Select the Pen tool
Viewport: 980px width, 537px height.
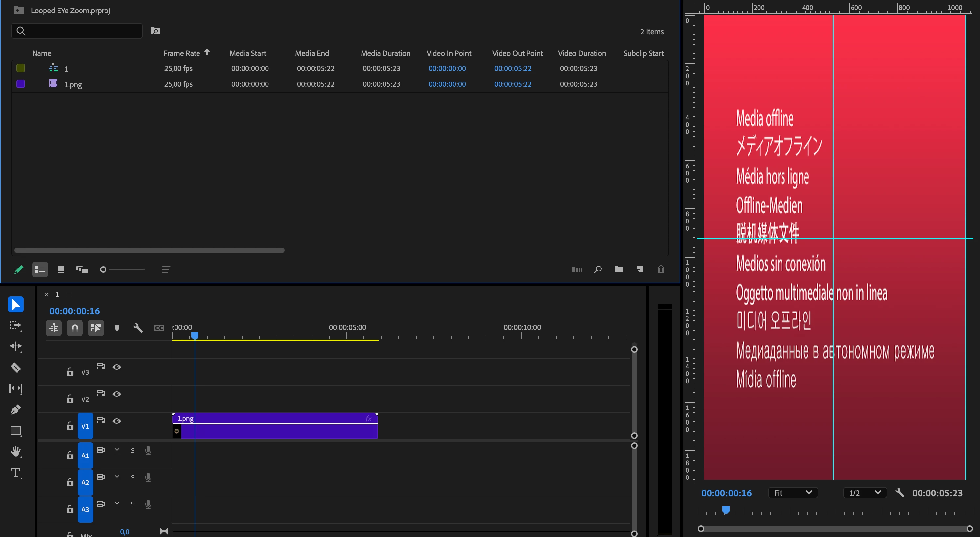click(15, 409)
